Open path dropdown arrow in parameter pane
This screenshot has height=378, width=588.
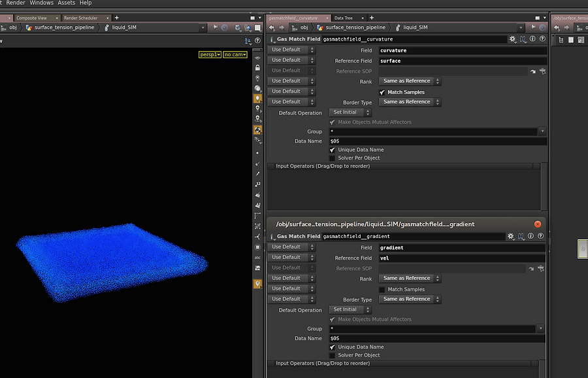(x=521, y=27)
